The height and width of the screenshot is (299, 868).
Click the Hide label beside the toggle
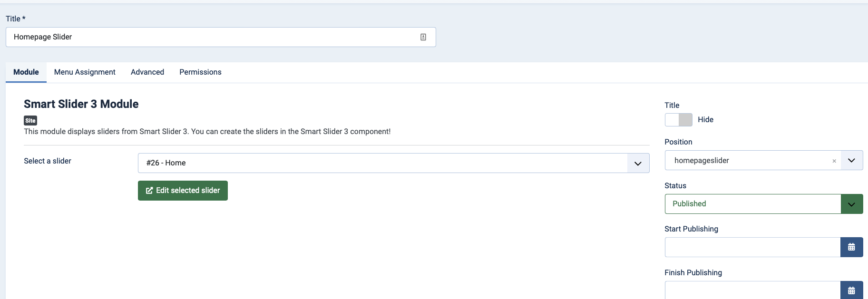[x=705, y=120]
